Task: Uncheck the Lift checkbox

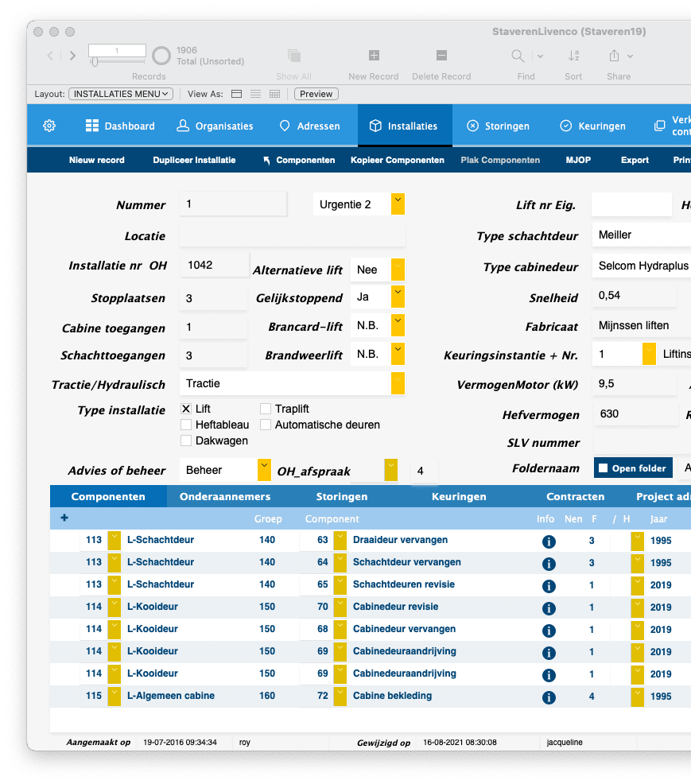Action: pyautogui.click(x=186, y=409)
